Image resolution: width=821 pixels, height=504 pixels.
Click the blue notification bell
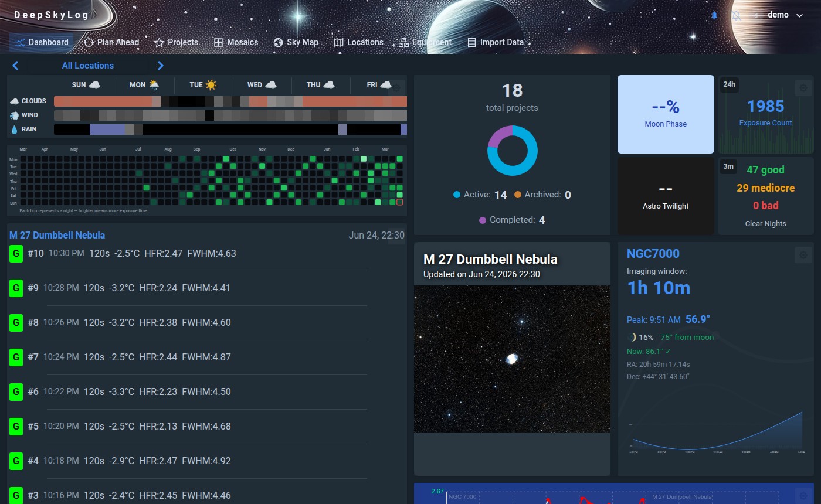[x=714, y=15]
